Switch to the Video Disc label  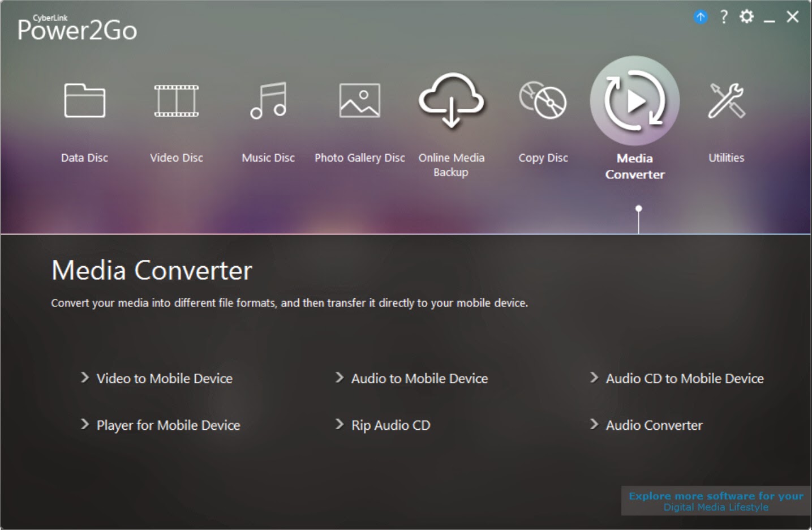tap(177, 158)
